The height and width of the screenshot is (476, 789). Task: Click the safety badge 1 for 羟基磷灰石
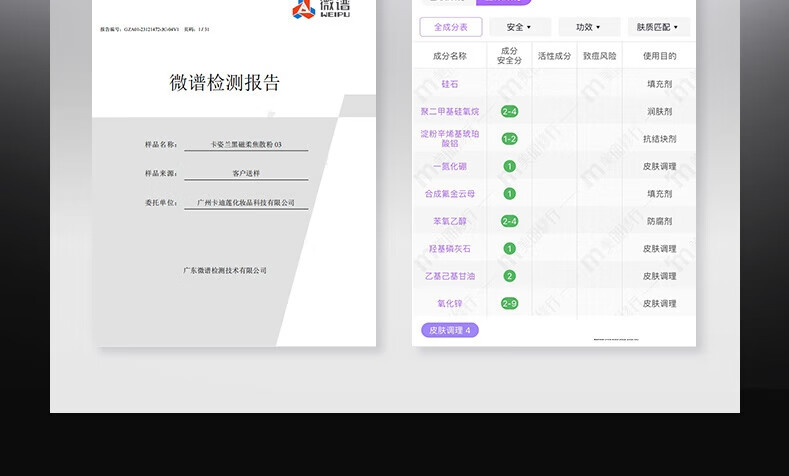click(x=510, y=249)
